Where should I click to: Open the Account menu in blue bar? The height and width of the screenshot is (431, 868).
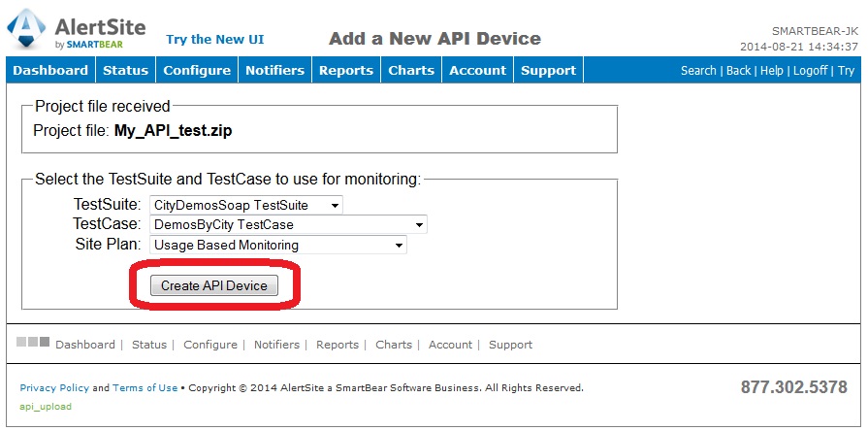pos(478,70)
